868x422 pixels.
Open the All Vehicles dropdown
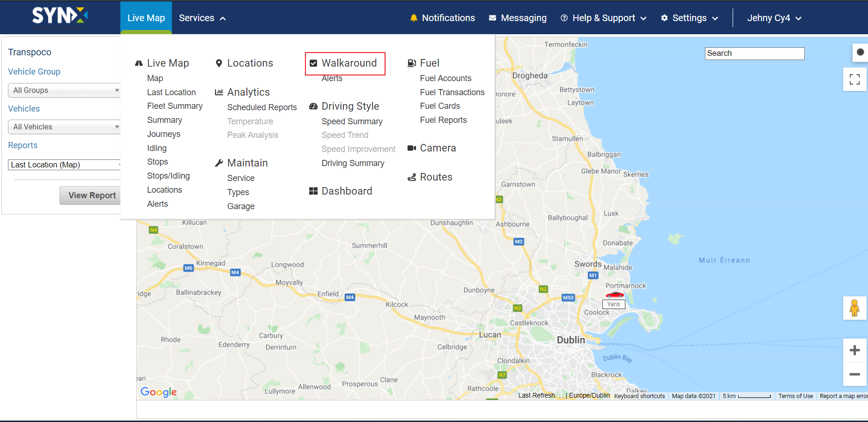coord(65,127)
